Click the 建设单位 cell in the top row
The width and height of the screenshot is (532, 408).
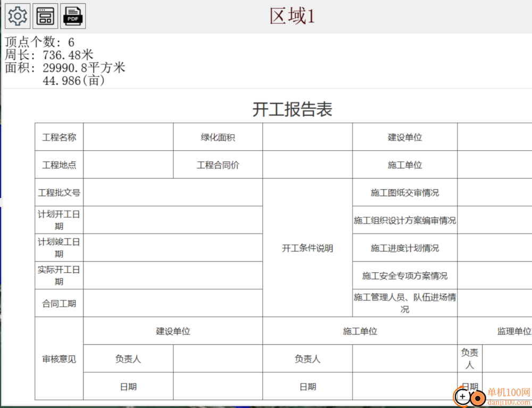click(405, 137)
